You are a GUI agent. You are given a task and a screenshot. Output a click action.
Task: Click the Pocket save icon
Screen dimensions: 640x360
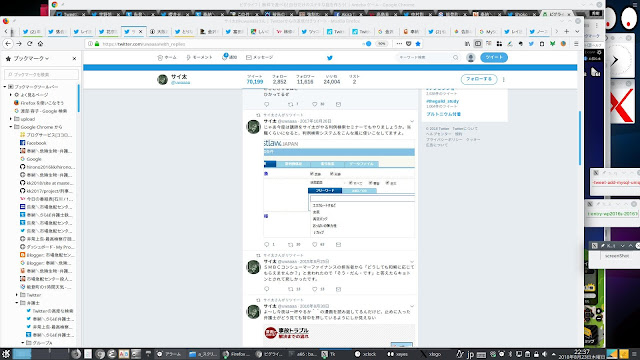tap(409, 44)
